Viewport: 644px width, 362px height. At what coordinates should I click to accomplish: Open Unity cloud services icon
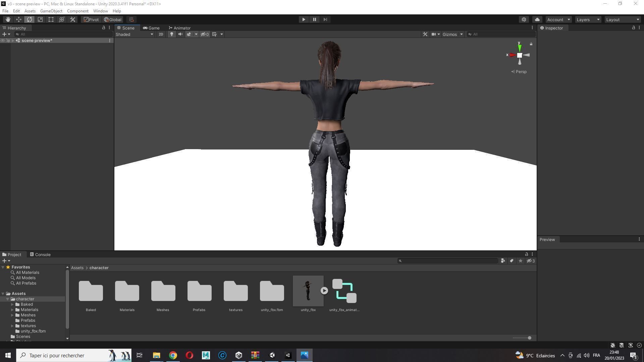[x=537, y=19]
